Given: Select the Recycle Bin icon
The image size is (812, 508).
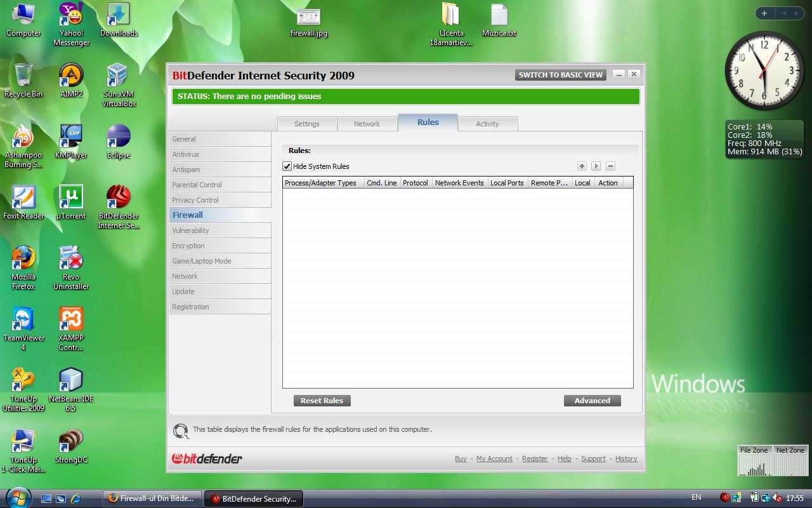Looking at the screenshot, I should [23, 81].
